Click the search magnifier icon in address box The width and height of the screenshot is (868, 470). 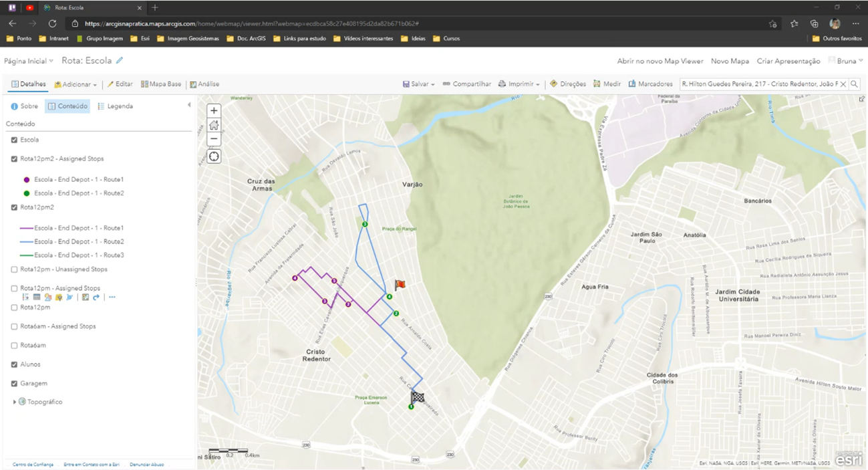854,84
